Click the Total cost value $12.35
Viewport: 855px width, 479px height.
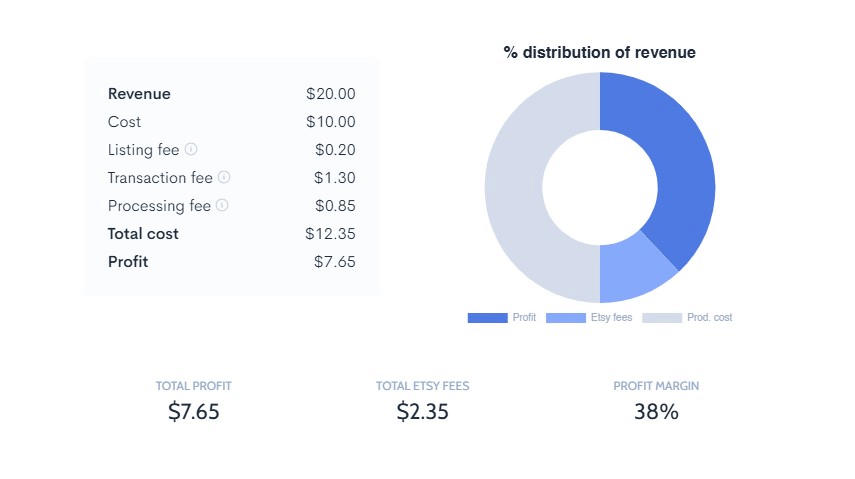point(330,234)
